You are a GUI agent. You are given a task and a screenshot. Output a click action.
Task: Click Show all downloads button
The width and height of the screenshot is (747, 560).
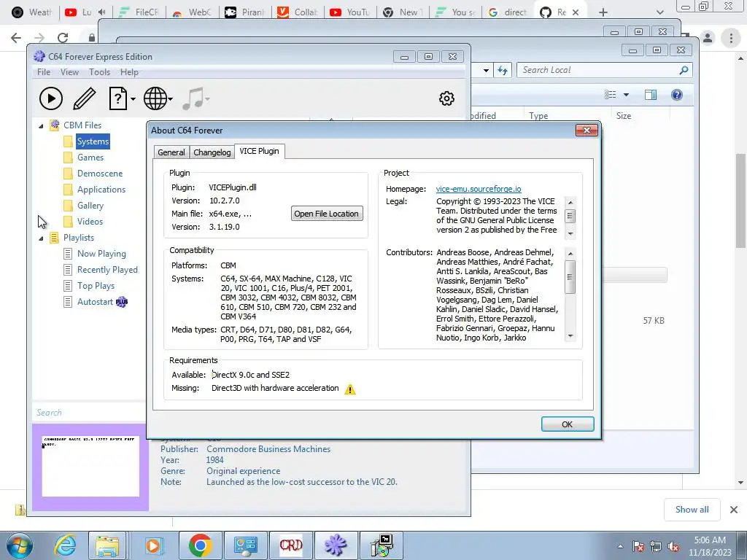[692, 510]
